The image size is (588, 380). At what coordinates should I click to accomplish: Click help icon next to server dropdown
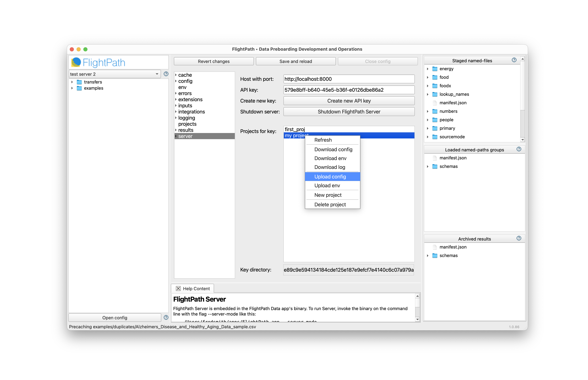pyautogui.click(x=166, y=74)
